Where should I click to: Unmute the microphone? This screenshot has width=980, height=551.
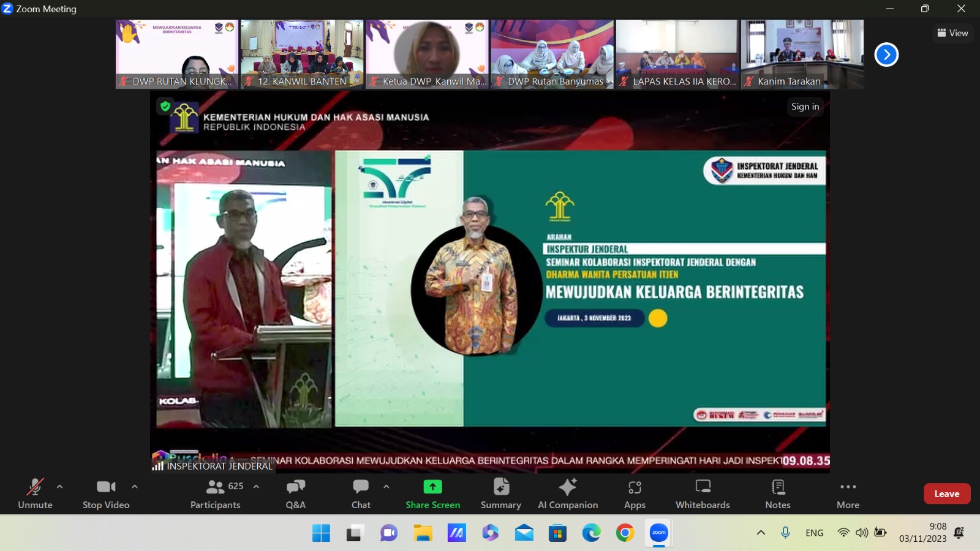(35, 493)
